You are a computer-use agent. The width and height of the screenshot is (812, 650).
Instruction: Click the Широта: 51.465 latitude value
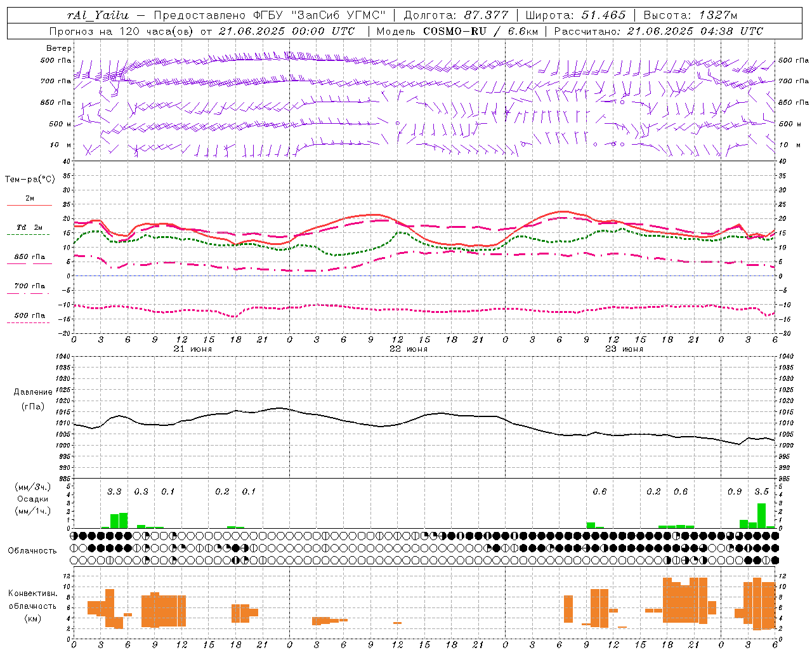point(575,15)
